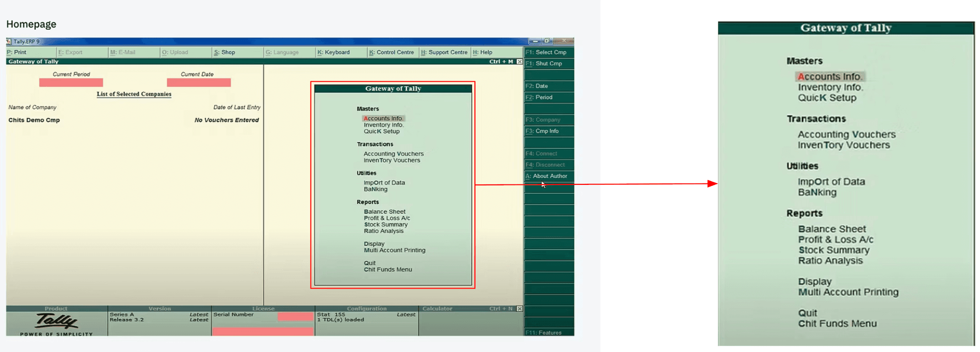
Task: Click QuicK Setup in the enlarged panel
Action: click(x=827, y=98)
